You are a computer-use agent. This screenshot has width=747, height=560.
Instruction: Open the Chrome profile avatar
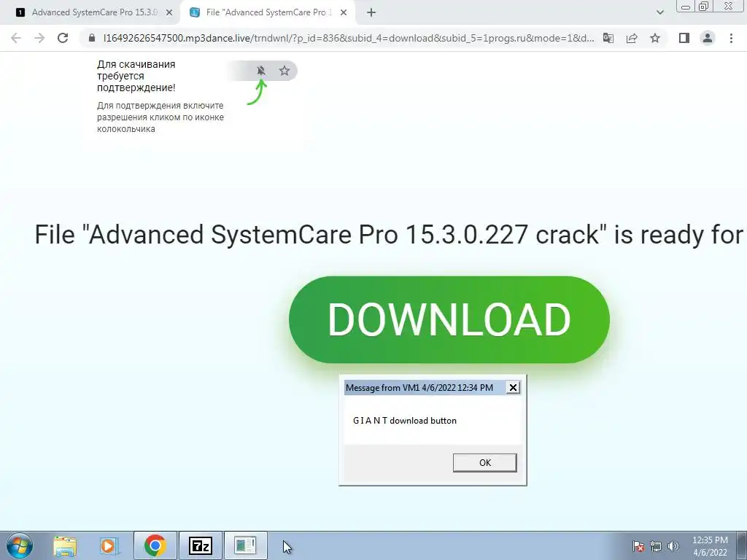pyautogui.click(x=708, y=38)
